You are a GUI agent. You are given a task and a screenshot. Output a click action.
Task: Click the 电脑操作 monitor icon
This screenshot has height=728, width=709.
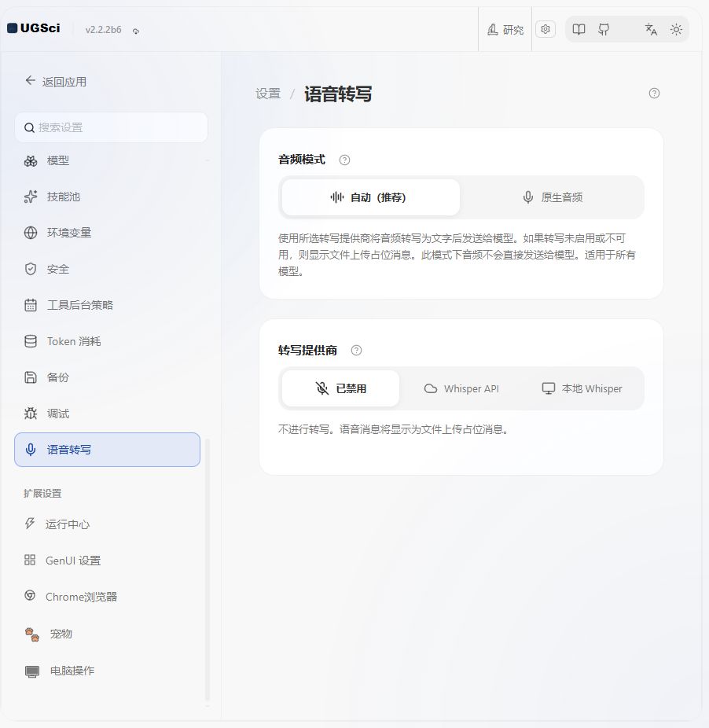pos(32,671)
